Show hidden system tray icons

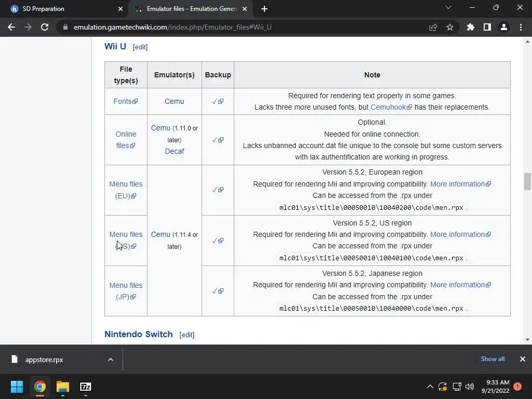(430, 387)
